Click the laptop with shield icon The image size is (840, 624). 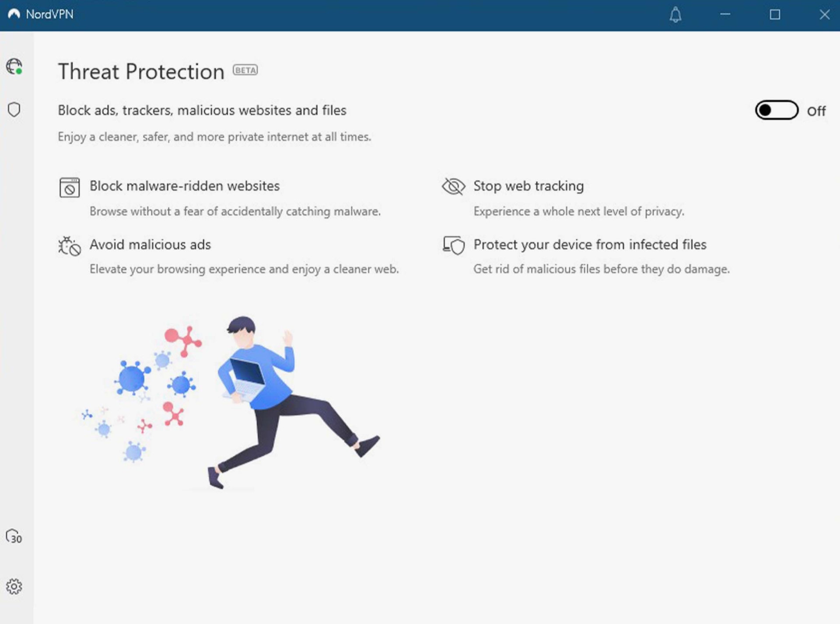tap(453, 245)
